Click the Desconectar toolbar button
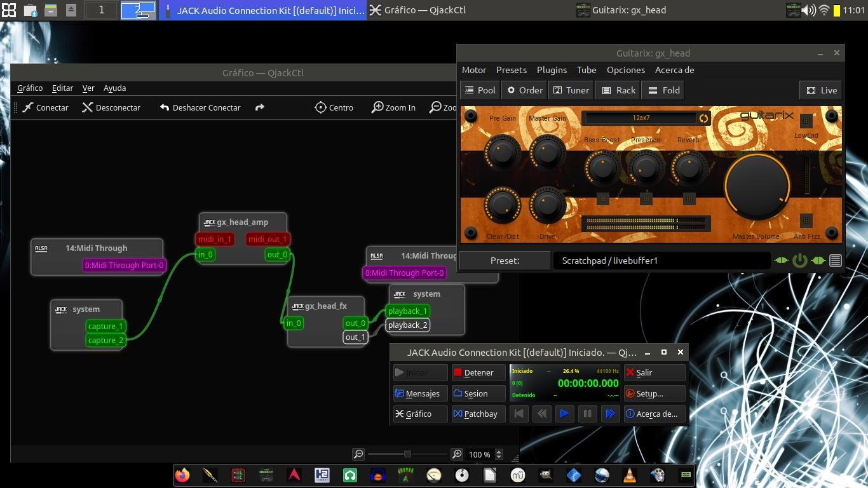 (x=112, y=107)
